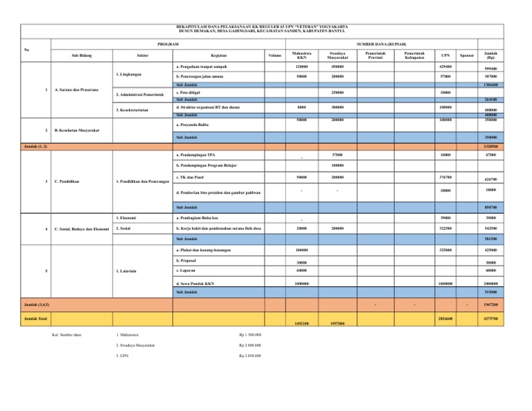Click the Ket: Sumber dana footnote label
This screenshot has height=411, width=532.
tap(66, 335)
